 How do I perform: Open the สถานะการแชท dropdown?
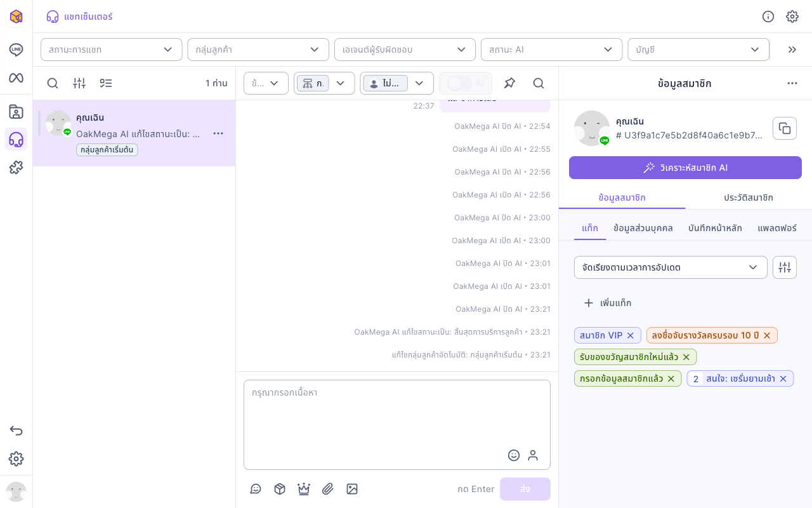[111, 50]
